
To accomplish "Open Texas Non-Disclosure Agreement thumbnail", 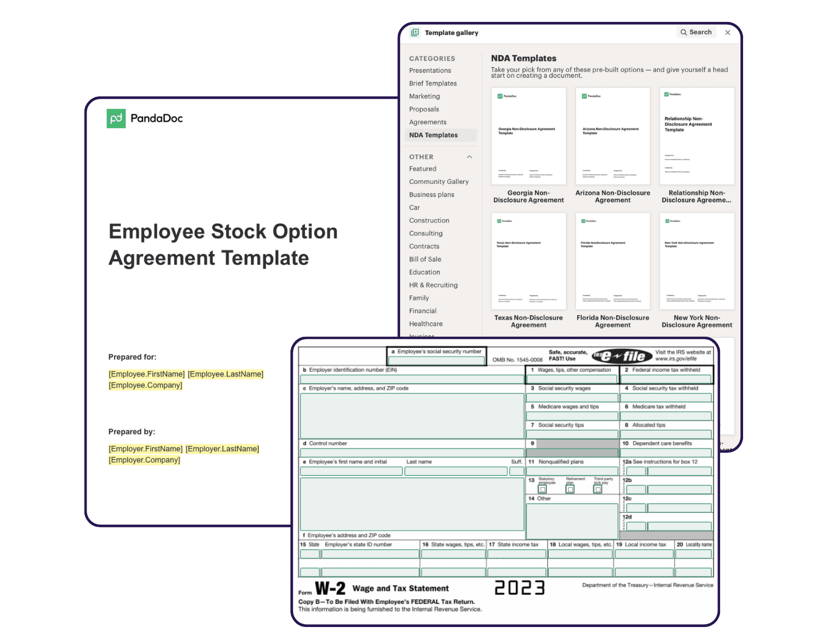I will click(528, 261).
